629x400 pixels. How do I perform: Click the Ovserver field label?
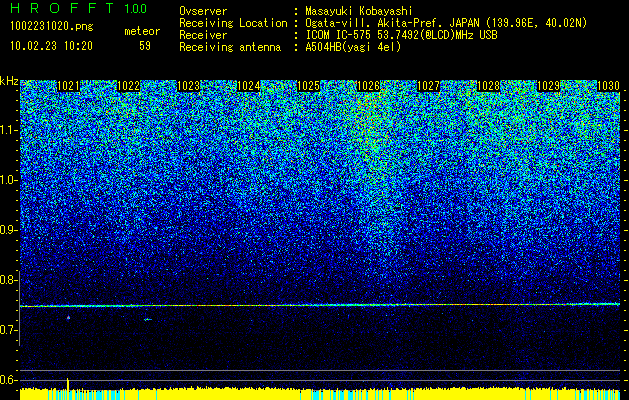[x=203, y=11]
